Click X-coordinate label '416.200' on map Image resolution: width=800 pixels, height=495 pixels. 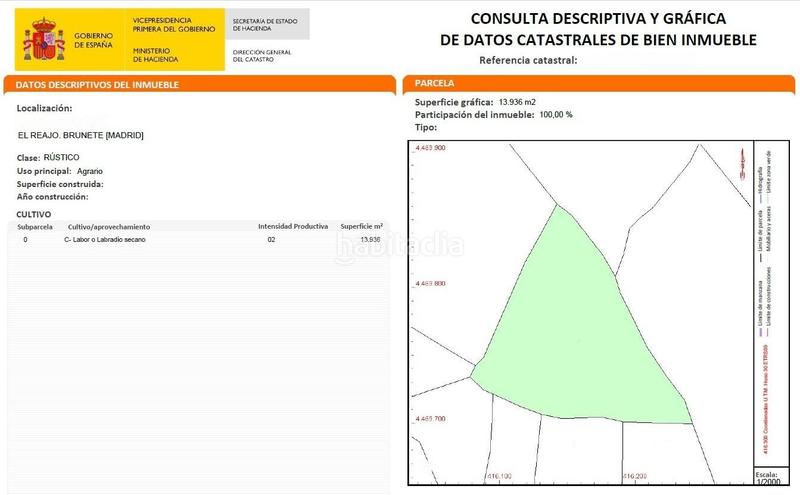pyautogui.click(x=635, y=476)
